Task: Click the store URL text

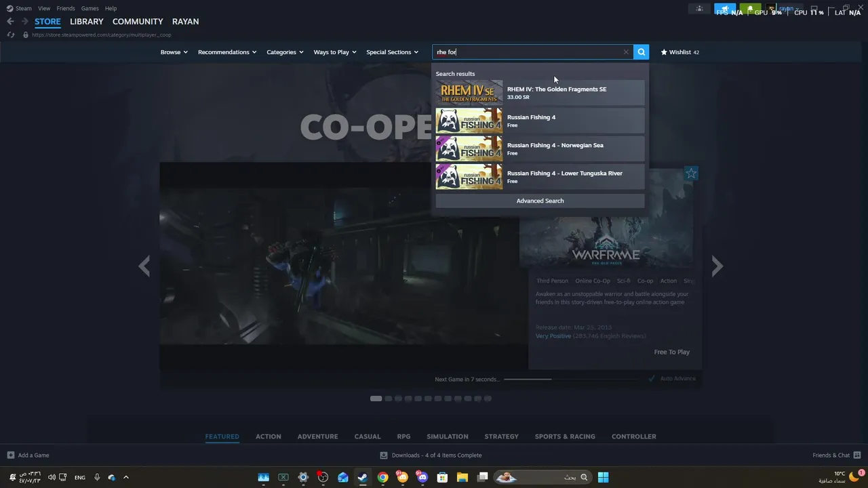Action: pyautogui.click(x=102, y=35)
